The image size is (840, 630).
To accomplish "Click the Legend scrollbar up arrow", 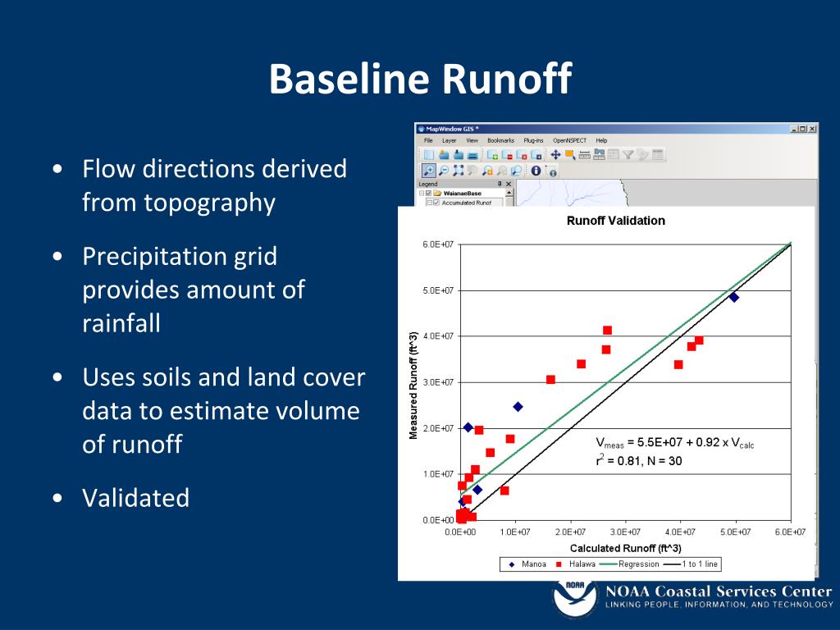I will 509,193.
